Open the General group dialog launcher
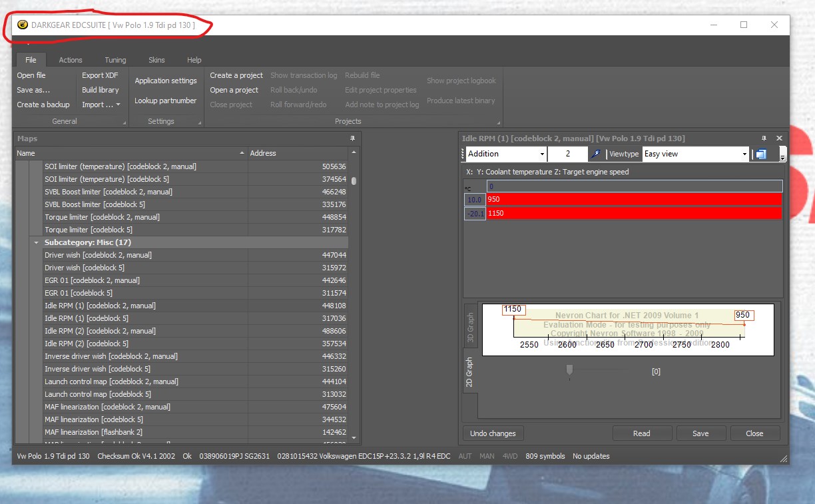This screenshot has height=504, width=815. click(125, 123)
